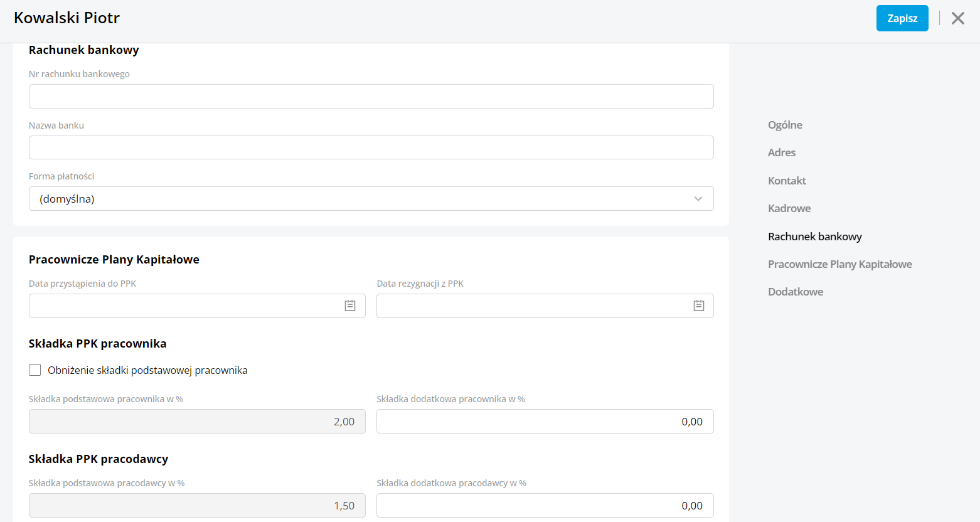Click the Nr rachunku bankowego field
The height and width of the screenshot is (522, 980).
click(x=370, y=97)
